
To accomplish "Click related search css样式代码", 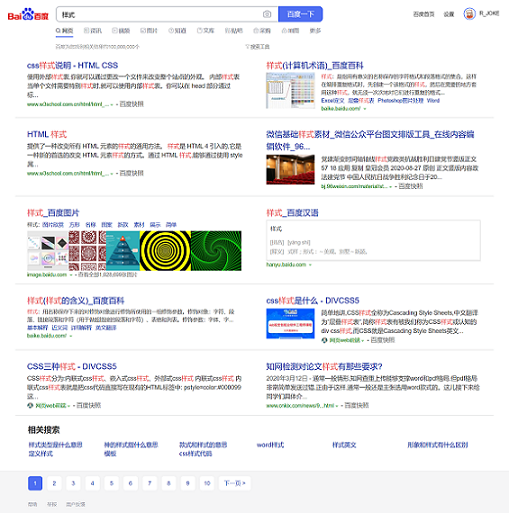I will pyautogui.click(x=195, y=454).
